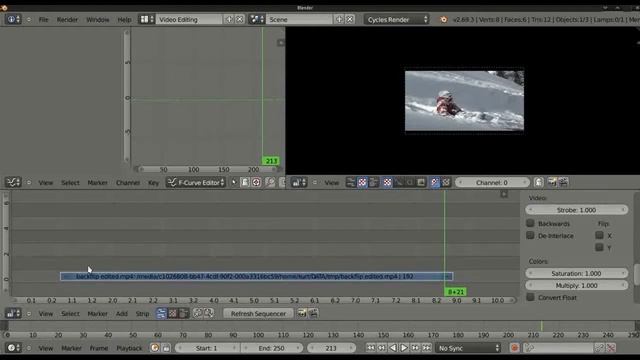Add a new scene next to Scene field
The height and width of the screenshot is (360, 640).
coord(339,19)
